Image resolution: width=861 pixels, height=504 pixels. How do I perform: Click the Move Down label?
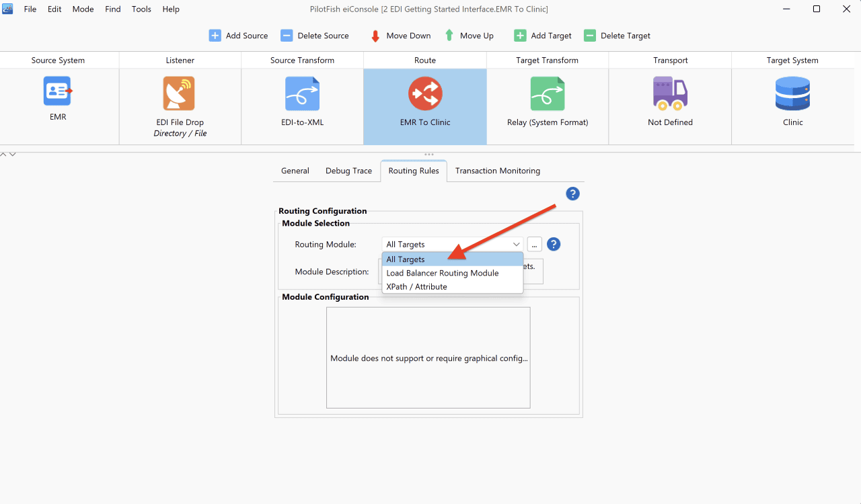pyautogui.click(x=408, y=36)
